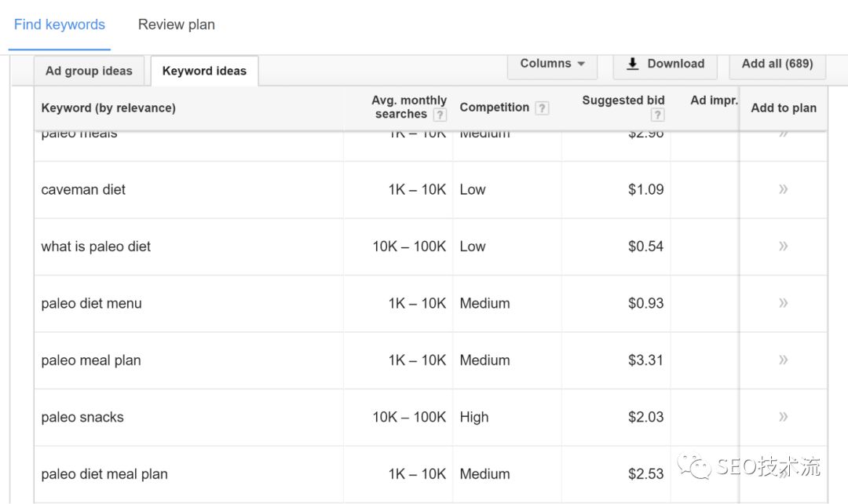Click help icon under Suggested bid

(657, 115)
